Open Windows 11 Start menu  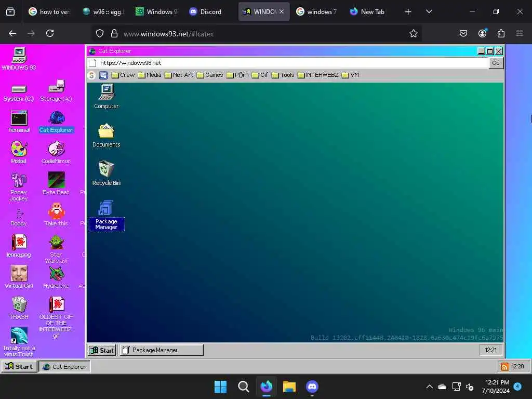pyautogui.click(x=220, y=387)
